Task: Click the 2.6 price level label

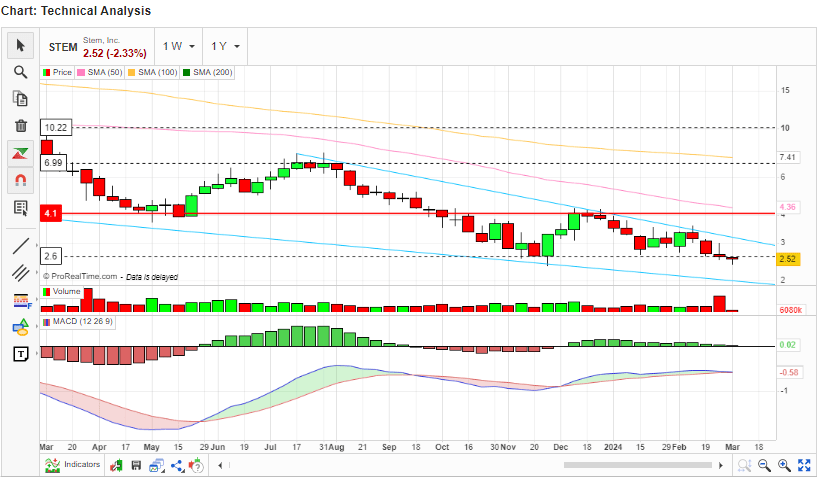Action: (51, 256)
